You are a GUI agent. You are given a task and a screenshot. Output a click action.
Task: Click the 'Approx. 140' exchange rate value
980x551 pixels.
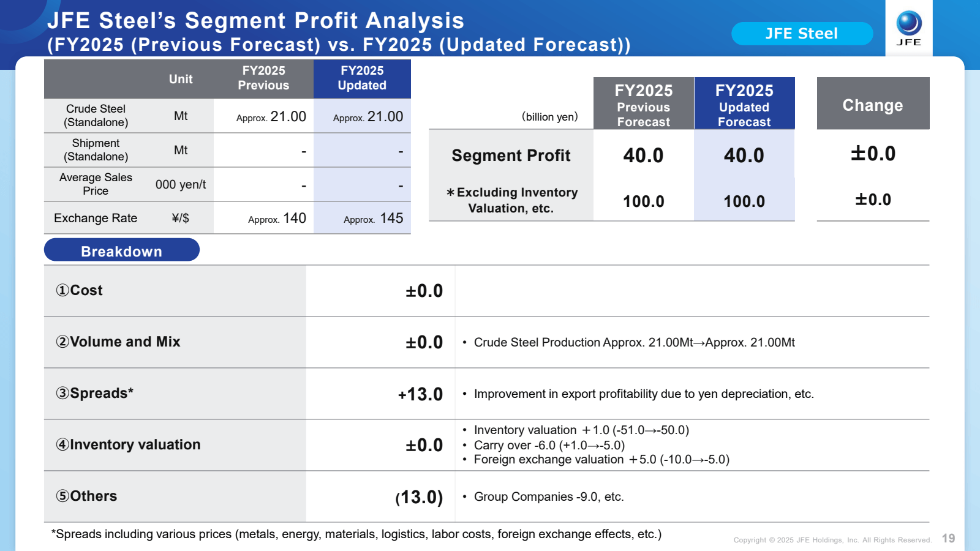(277, 219)
